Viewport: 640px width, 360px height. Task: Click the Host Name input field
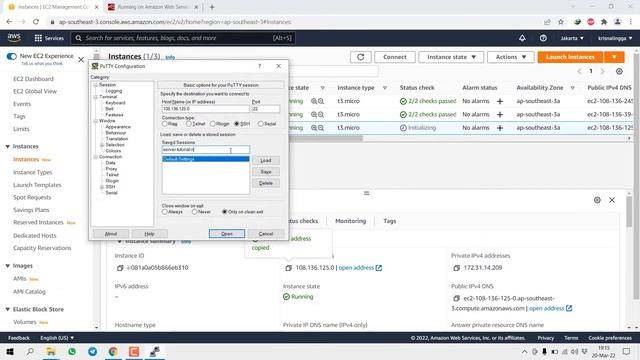(205, 109)
